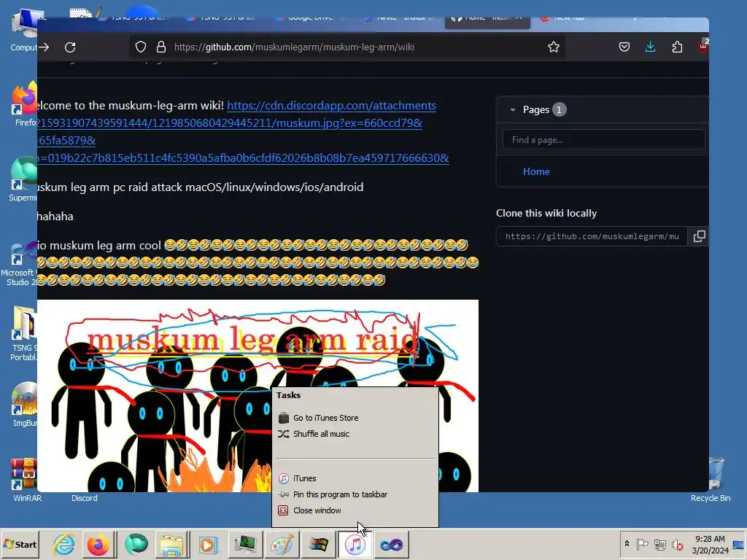The width and height of the screenshot is (747, 560).
Task: Click the iTunes taskbar button
Action: tap(355, 544)
